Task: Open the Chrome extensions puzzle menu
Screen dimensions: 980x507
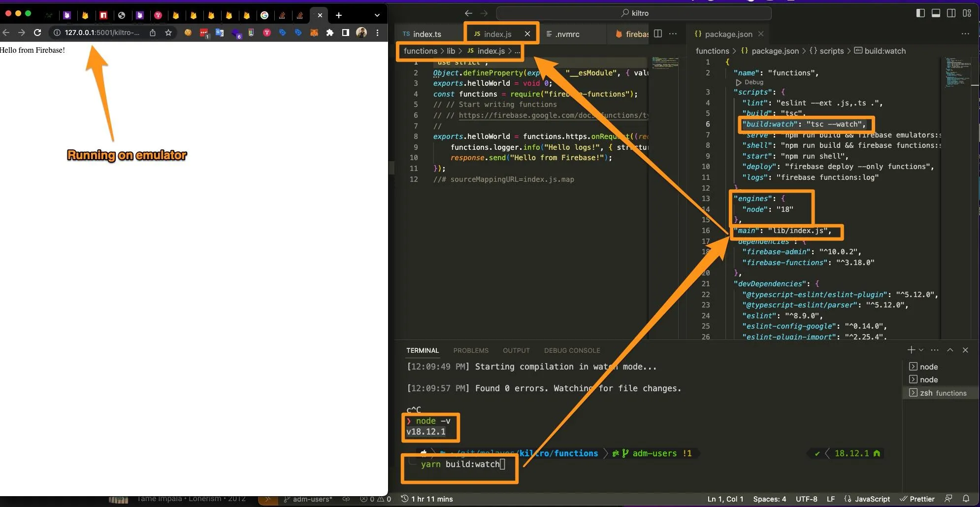Action: click(330, 33)
